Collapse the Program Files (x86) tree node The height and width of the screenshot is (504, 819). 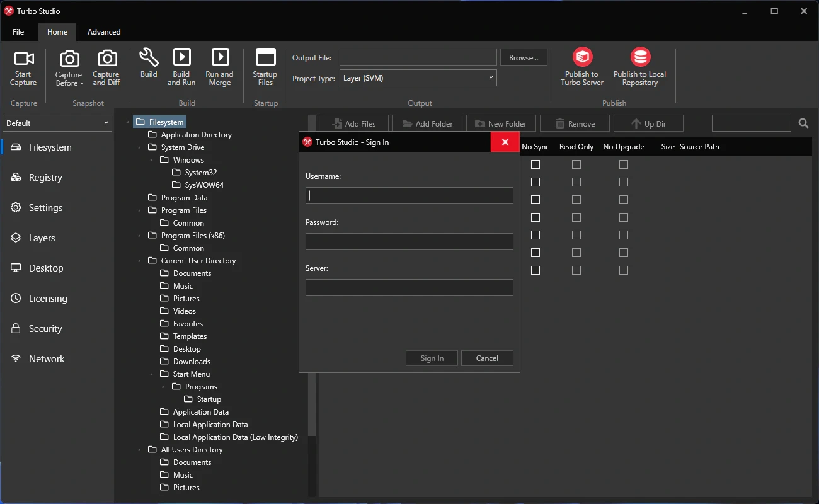pos(140,236)
